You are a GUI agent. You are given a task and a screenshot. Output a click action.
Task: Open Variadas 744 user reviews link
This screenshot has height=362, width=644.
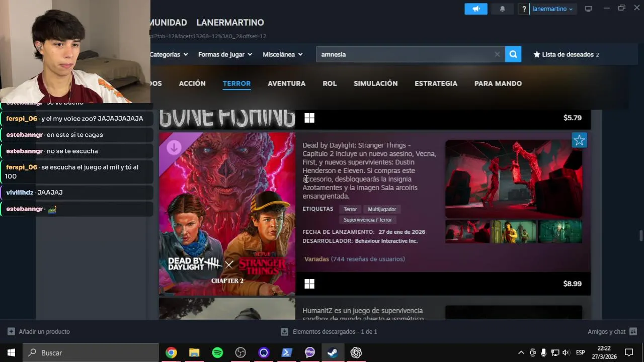point(355,259)
